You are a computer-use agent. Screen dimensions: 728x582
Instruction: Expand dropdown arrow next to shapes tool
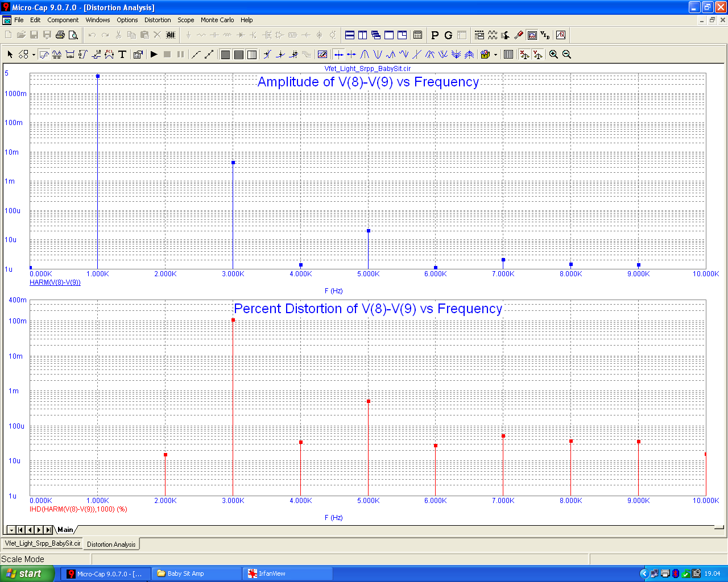(34, 55)
